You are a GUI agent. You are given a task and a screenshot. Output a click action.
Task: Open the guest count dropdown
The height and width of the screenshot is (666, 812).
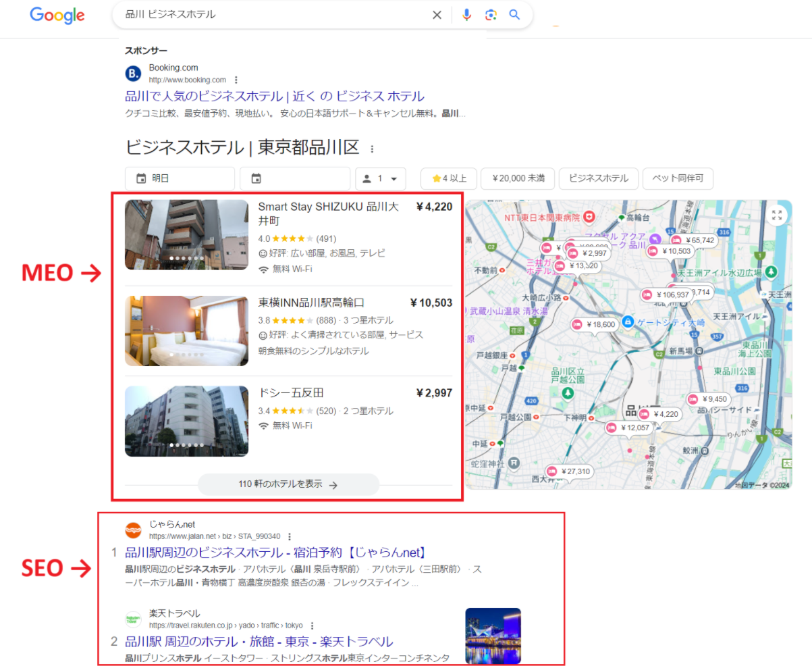click(x=381, y=178)
